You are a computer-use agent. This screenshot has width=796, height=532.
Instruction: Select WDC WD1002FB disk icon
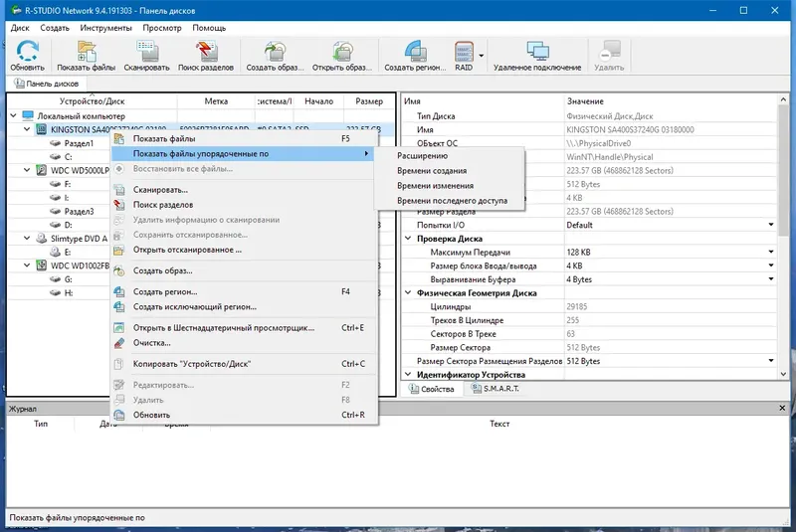tap(41, 266)
